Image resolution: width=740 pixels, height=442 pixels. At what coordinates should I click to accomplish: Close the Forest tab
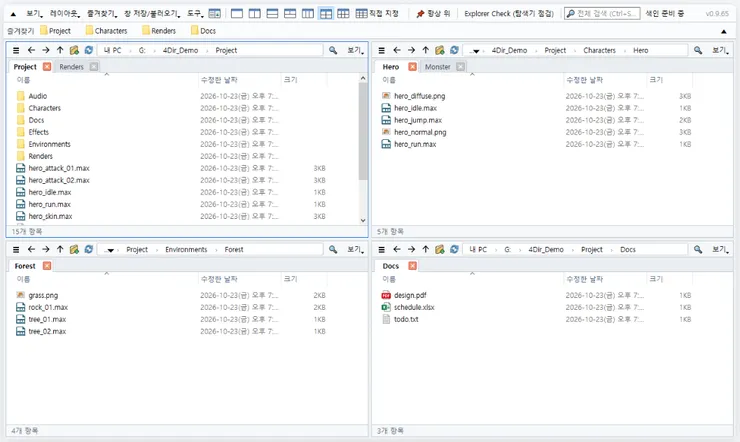pos(47,266)
